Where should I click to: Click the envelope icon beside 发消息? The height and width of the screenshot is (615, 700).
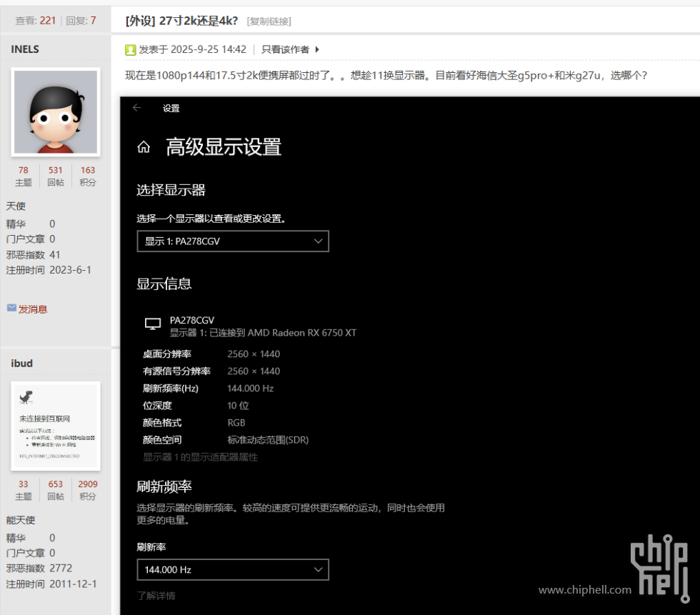pos(11,308)
